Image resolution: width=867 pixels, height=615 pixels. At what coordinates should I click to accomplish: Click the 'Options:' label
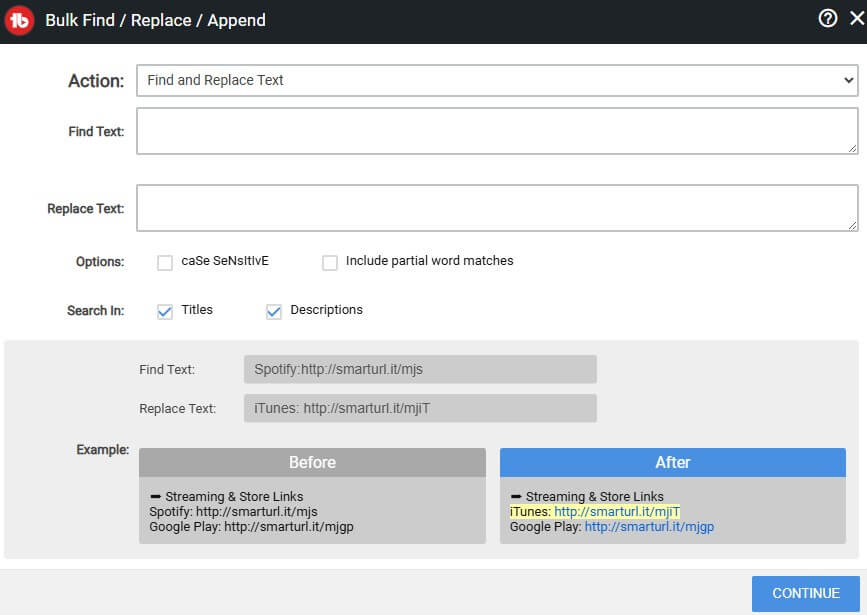[100, 262]
